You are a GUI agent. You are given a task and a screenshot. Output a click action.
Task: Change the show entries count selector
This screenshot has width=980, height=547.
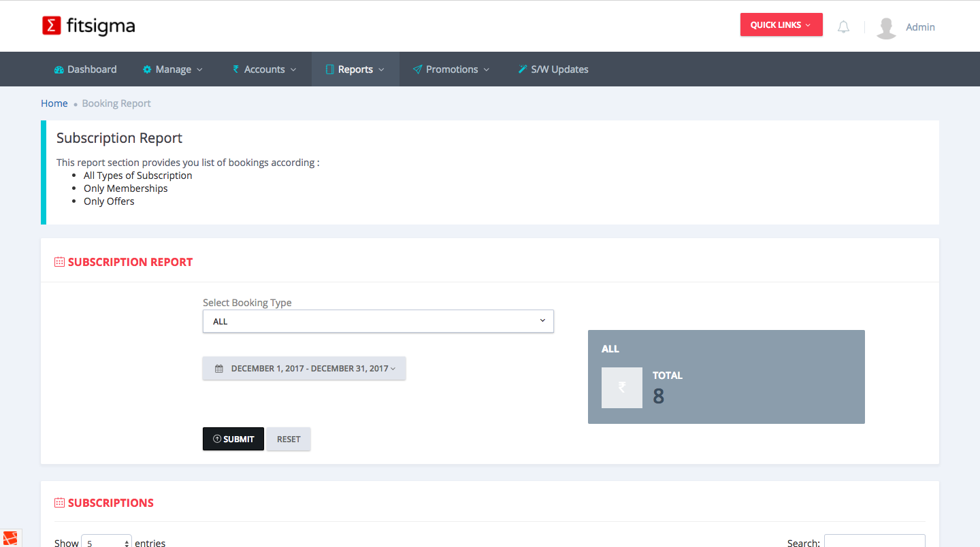coord(106,542)
